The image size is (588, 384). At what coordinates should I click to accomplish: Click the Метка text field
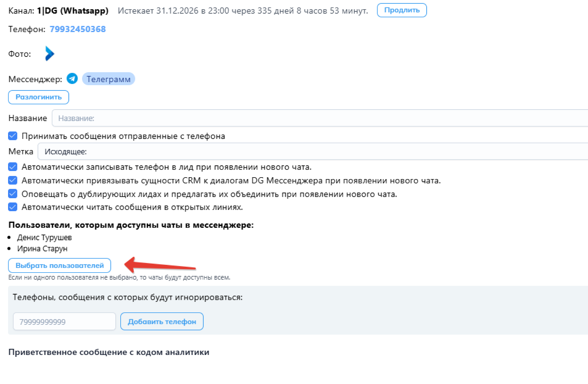313,151
